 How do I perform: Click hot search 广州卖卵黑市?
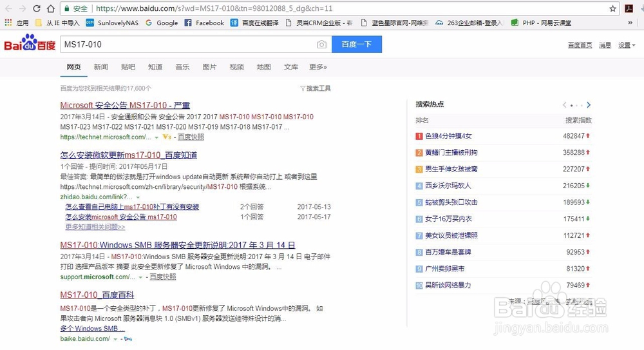point(445,269)
